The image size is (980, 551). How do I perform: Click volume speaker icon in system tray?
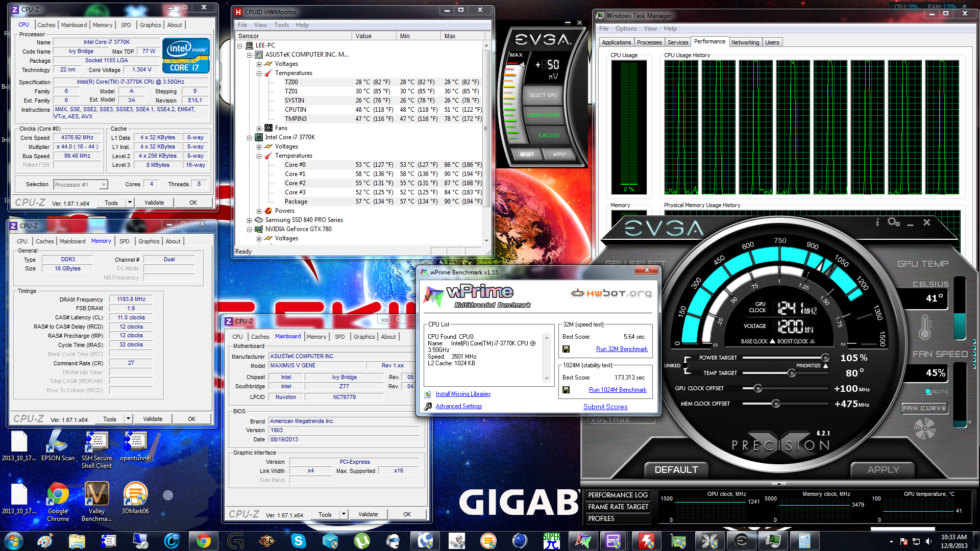pos(928,541)
